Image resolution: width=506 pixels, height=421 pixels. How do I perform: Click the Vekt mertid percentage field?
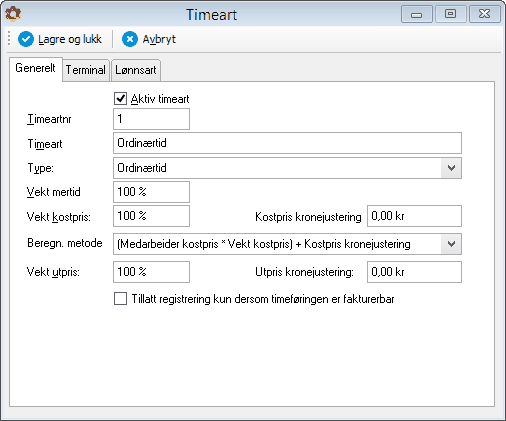point(151,192)
